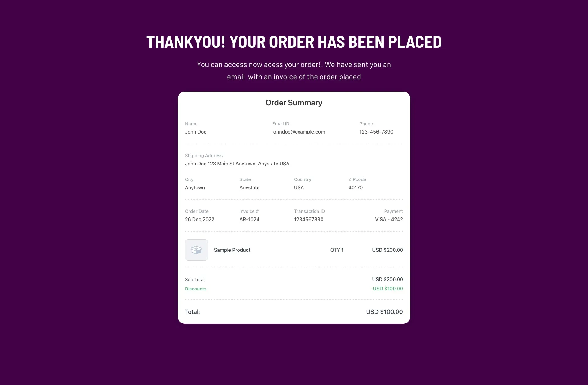Click the product price USD $200.00
This screenshot has width=588, height=385.
387,250
